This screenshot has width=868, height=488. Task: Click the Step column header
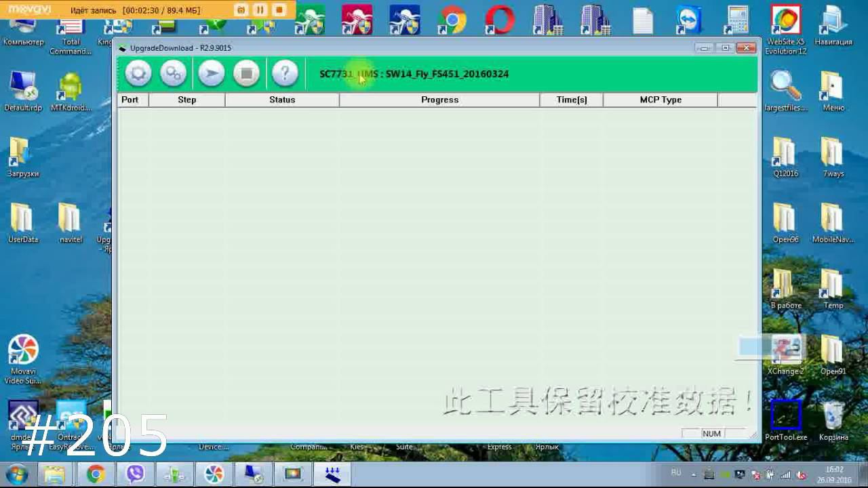pos(187,100)
